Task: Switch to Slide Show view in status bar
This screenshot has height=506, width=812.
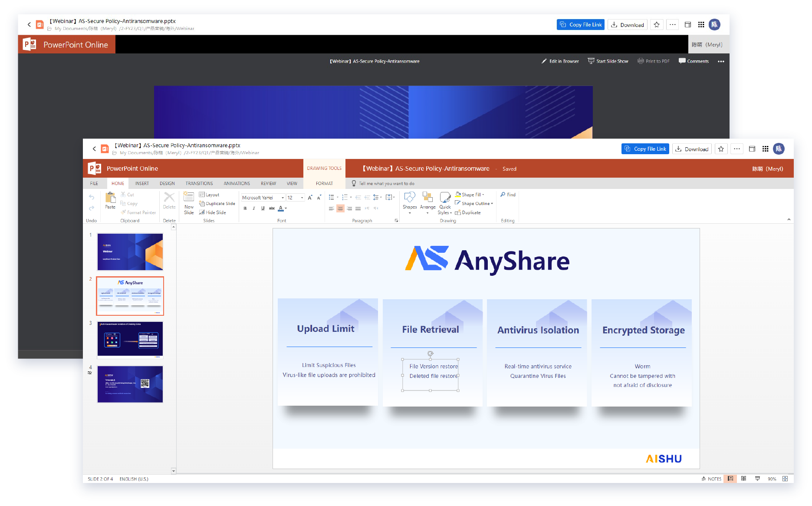Action: coord(757,479)
